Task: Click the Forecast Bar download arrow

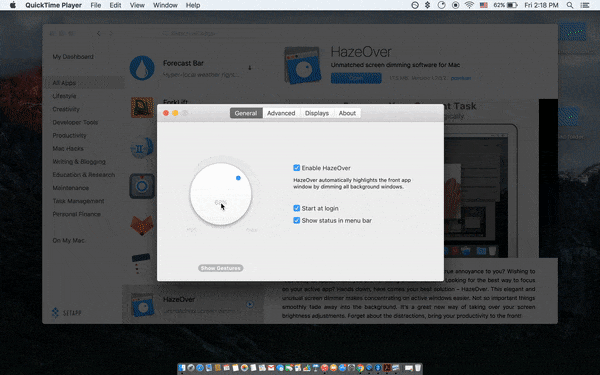Action: click(x=249, y=68)
